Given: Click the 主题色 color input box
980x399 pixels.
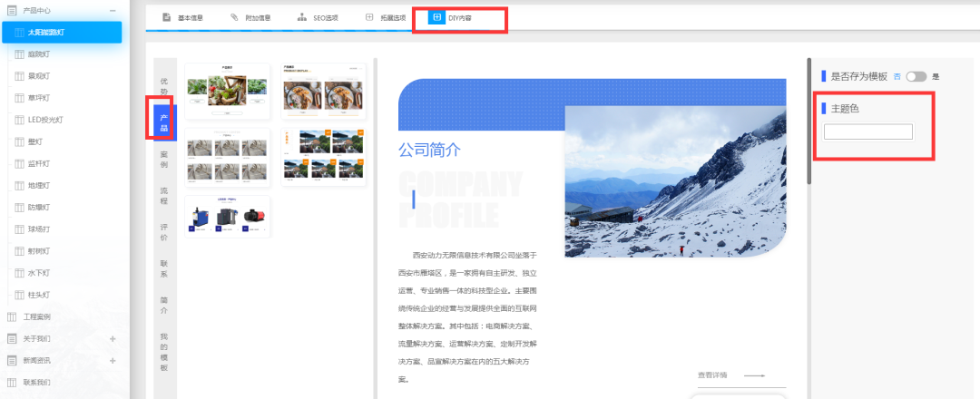Looking at the screenshot, I should coord(867,132).
